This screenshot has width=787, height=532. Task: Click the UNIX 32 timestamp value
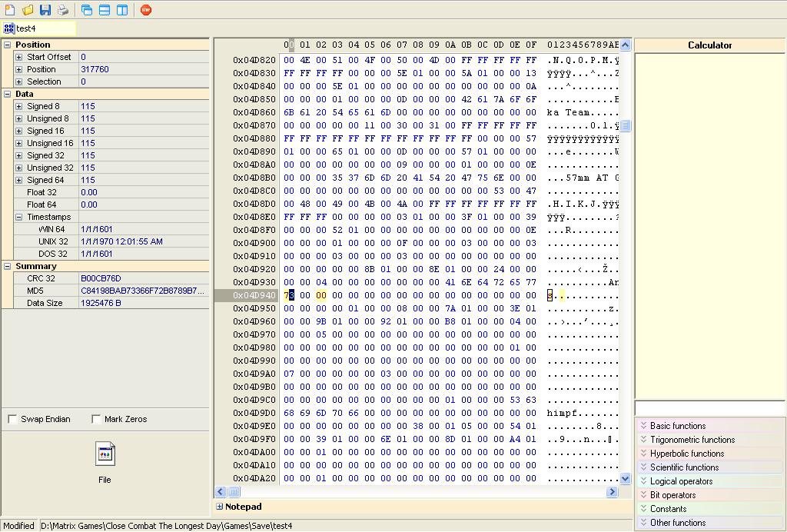(x=122, y=242)
